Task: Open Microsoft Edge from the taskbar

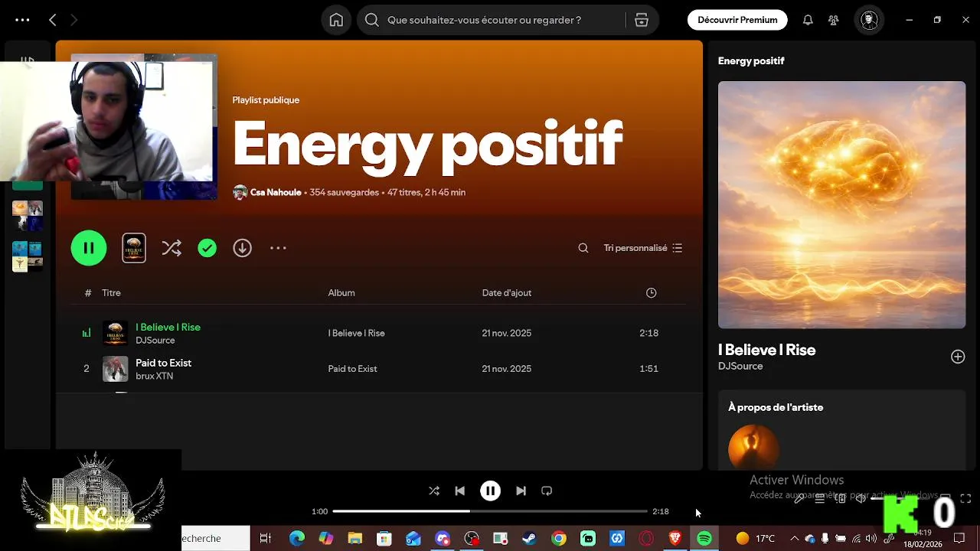Action: click(296, 539)
